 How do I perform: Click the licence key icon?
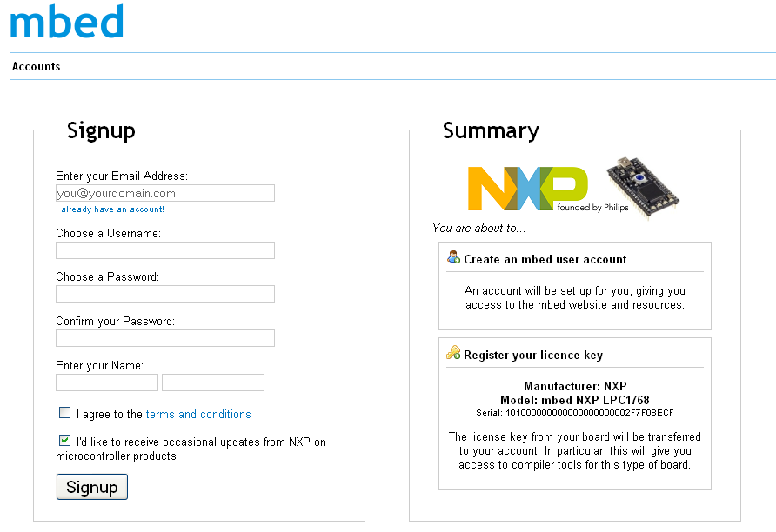click(x=453, y=353)
